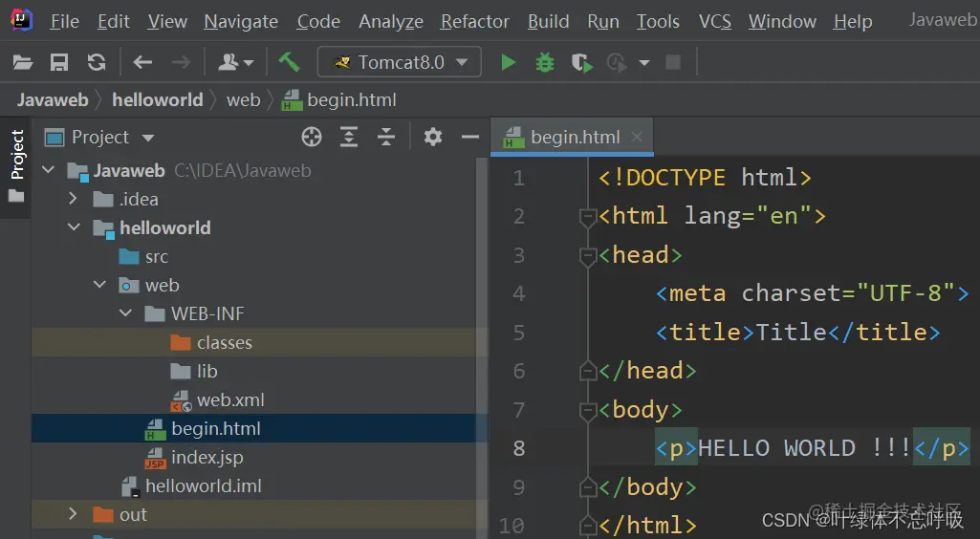Open the File menu

[64, 21]
